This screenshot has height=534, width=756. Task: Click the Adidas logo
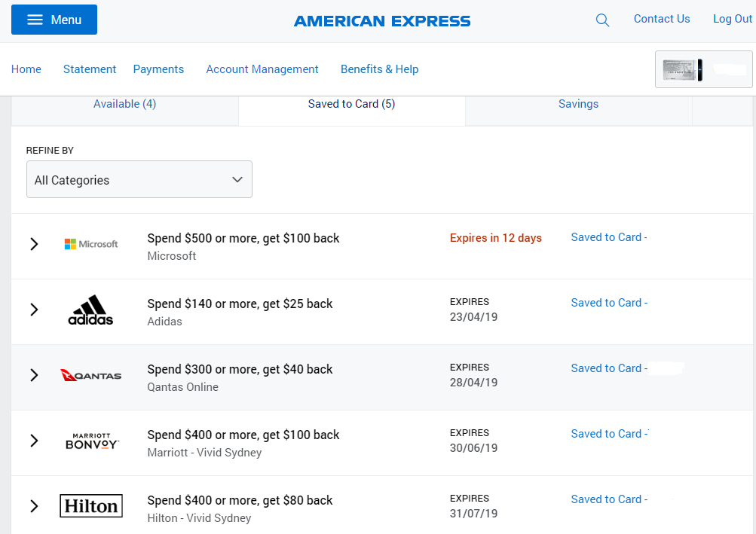click(90, 310)
